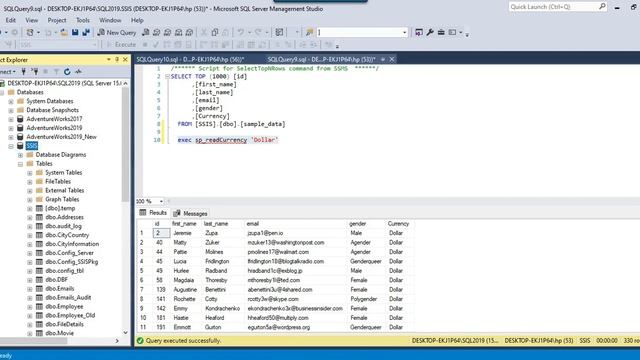Viewport: 640px width, 360px height.
Task: Open Object Explorer window position dropdown
Action: [x=109, y=60]
